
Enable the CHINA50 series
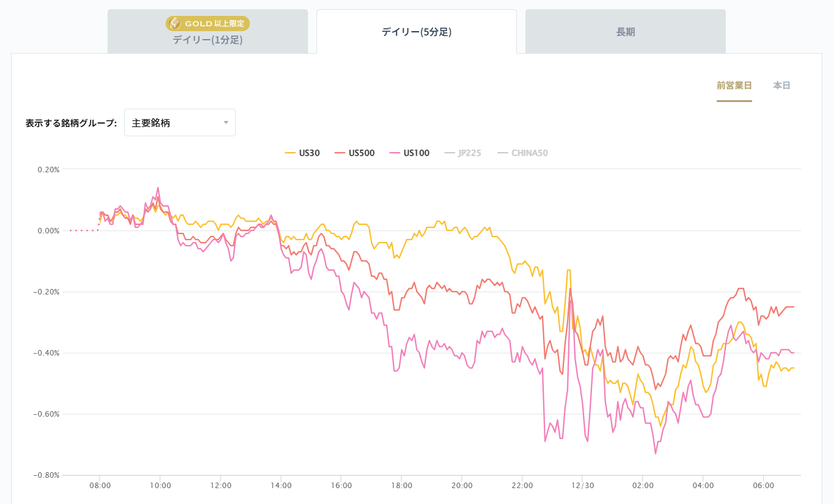pyautogui.click(x=529, y=153)
